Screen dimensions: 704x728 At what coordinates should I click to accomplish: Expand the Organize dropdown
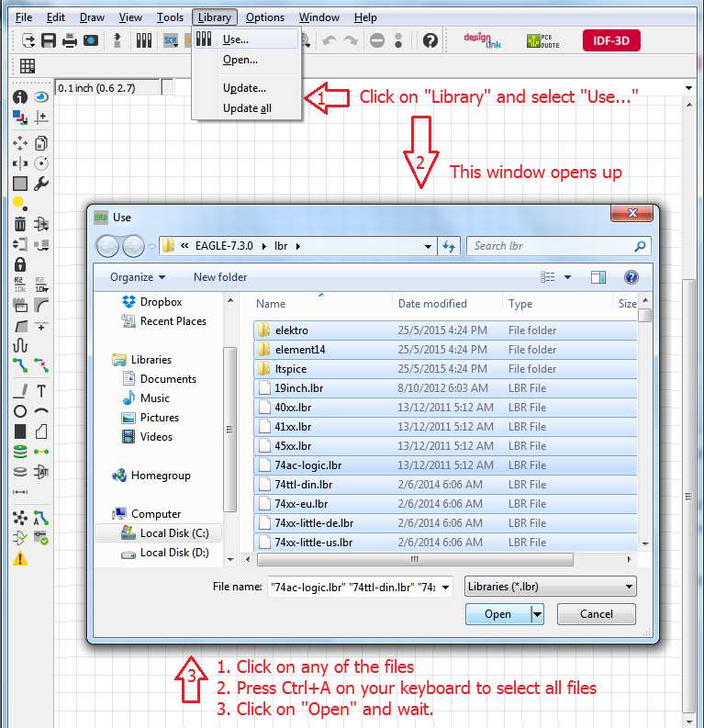coord(138,277)
